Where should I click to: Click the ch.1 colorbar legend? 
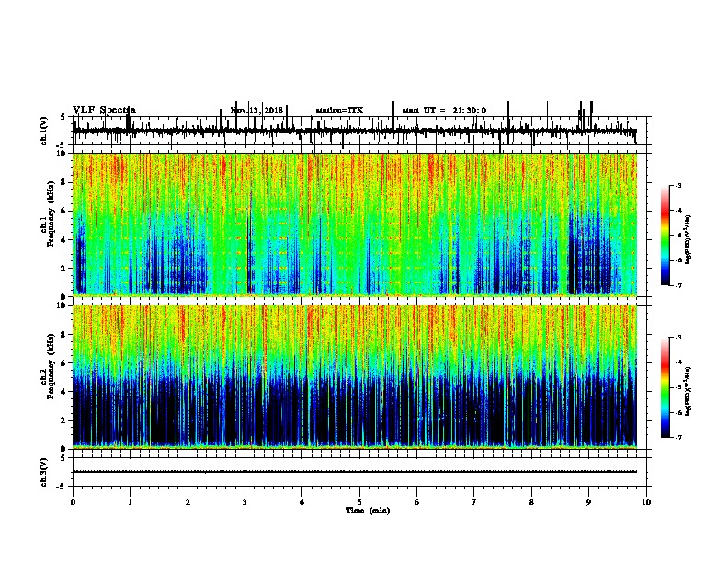coord(665,236)
